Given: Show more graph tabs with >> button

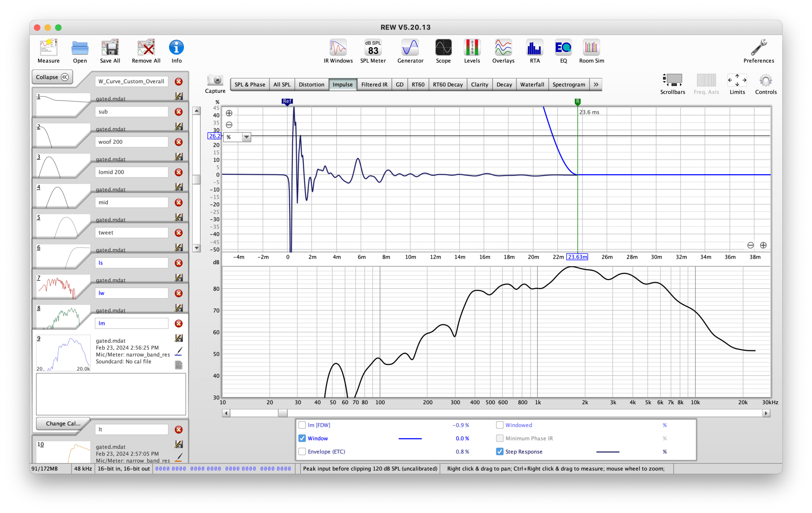Looking at the screenshot, I should 596,85.
